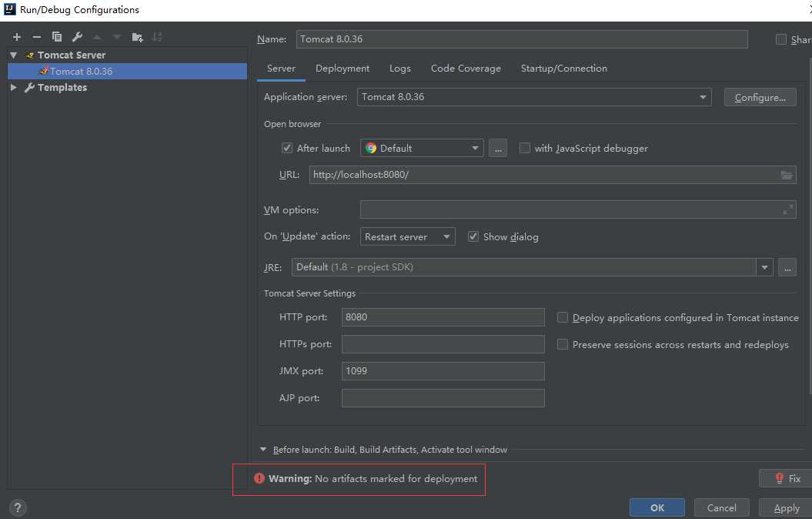The image size is (812, 519).
Task: Enable with JavaScript debugger checkbox
Action: click(525, 148)
